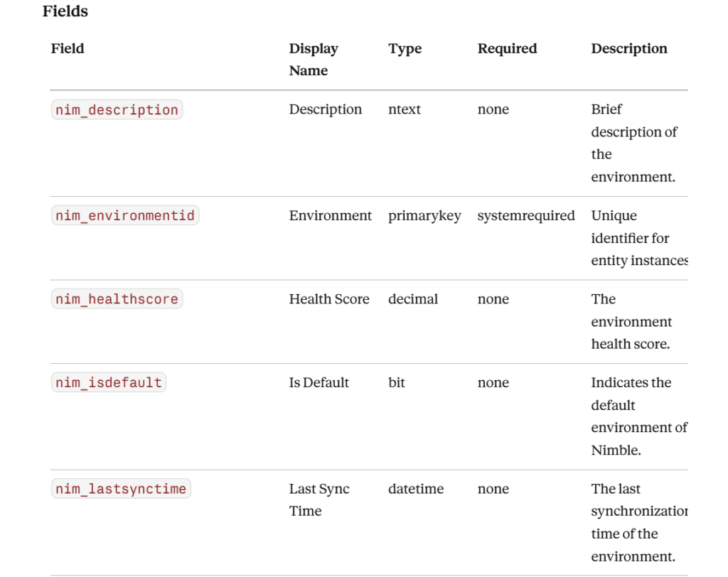Click the systemrequired cell text
728x577 pixels.
tap(526, 216)
